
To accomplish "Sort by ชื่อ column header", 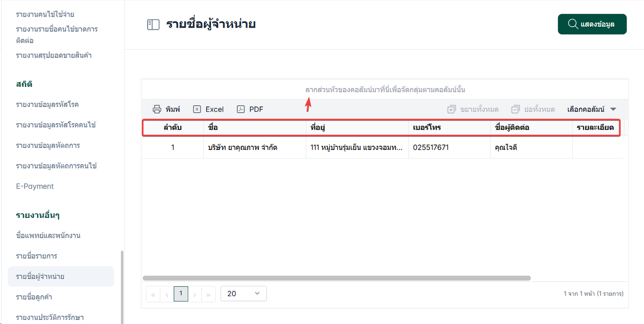I will point(255,128).
